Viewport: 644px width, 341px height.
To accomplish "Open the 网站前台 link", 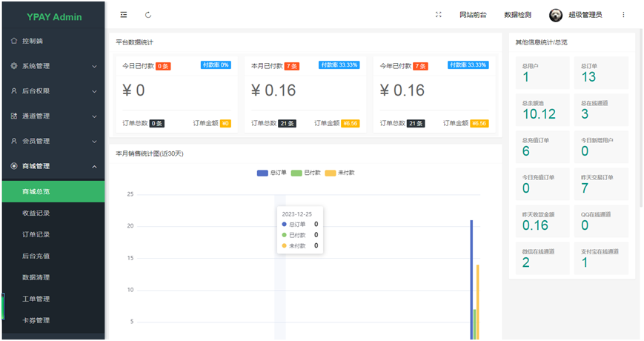I will click(x=473, y=15).
